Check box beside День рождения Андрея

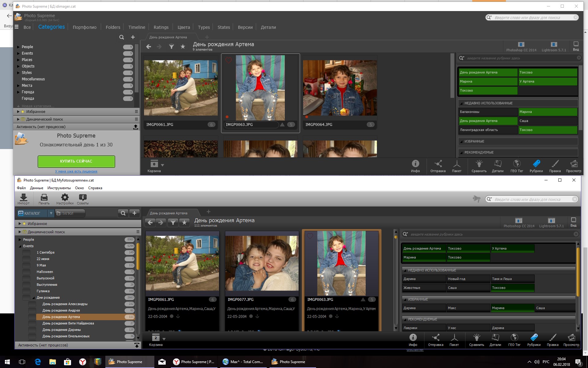pos(32,310)
